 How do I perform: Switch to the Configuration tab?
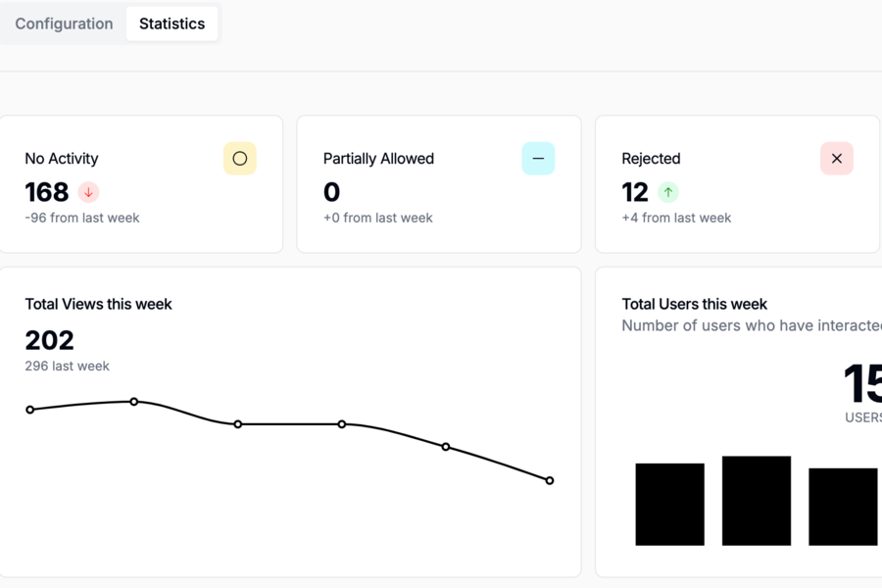(64, 24)
